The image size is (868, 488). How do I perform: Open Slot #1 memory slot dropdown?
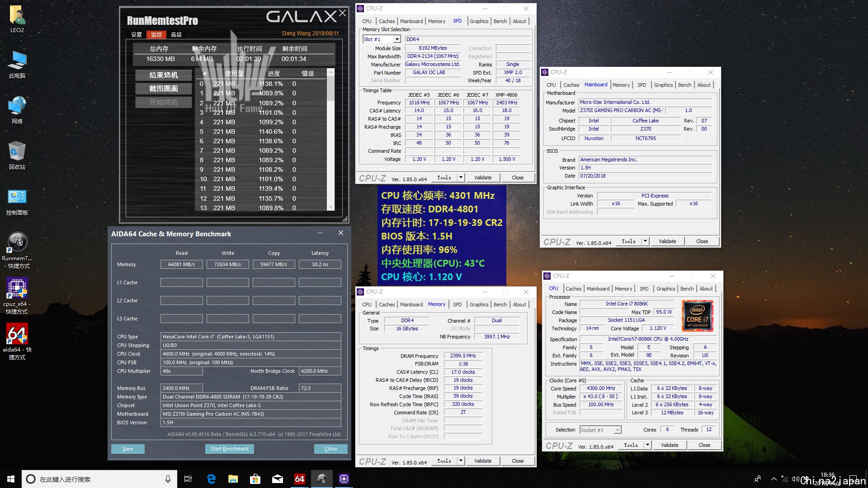397,39
